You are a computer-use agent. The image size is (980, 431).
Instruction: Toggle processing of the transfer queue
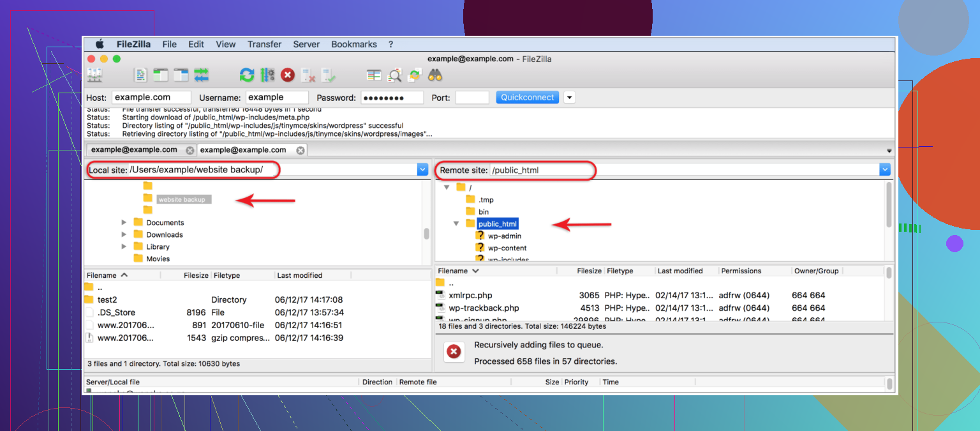pyautogui.click(x=267, y=75)
